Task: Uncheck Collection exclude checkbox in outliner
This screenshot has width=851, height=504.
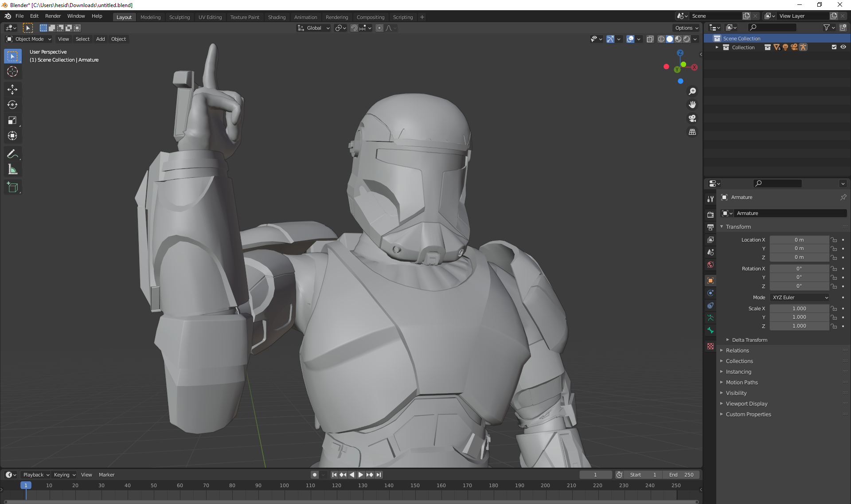Action: 834,47
